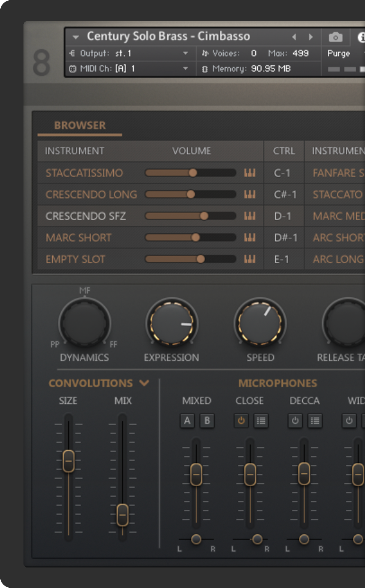
Task: Toggle the WIDE microphone power button
Action: pyautogui.click(x=349, y=421)
